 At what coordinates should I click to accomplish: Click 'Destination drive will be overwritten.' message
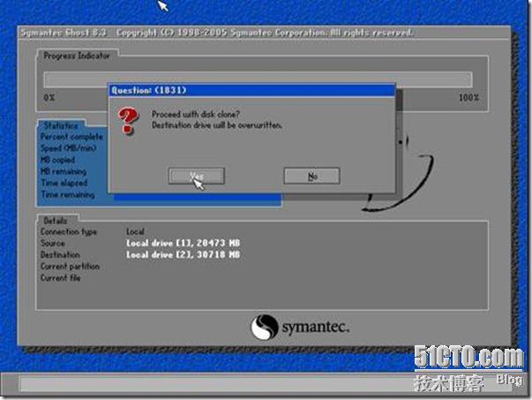click(217, 125)
